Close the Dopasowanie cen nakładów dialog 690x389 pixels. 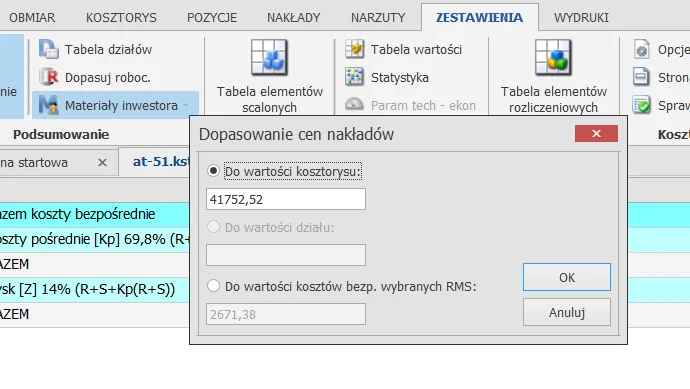coord(596,133)
